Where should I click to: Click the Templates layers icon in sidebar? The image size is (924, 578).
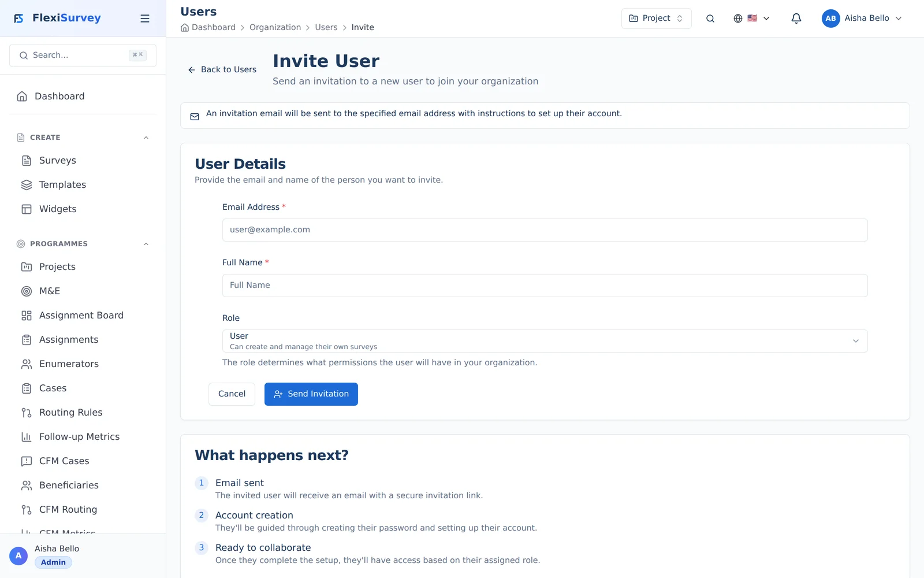(27, 185)
